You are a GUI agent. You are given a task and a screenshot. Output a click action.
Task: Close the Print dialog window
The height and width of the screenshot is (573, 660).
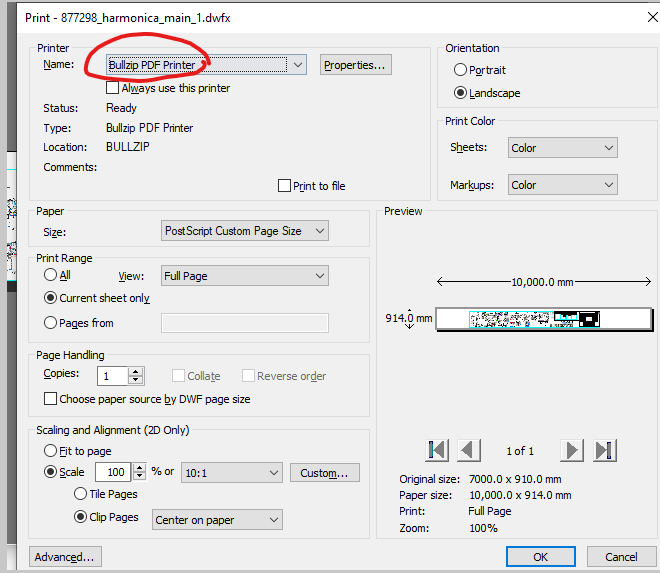652,17
